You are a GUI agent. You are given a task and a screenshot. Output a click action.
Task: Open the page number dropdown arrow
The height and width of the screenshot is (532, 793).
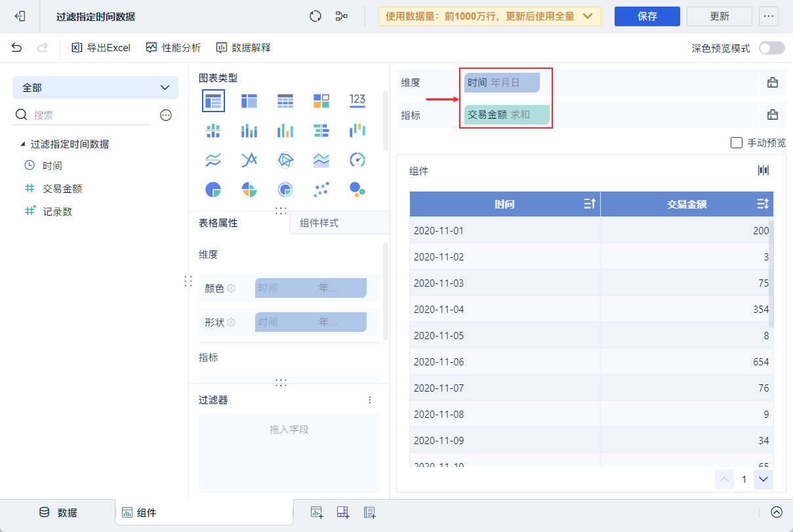click(x=763, y=480)
